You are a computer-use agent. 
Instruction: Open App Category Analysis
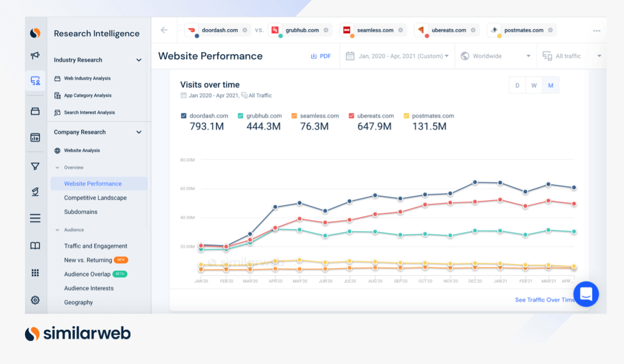[88, 96]
